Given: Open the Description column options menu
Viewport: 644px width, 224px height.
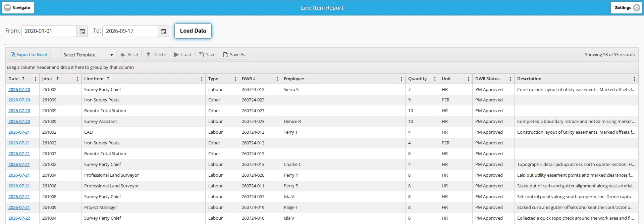Looking at the screenshot, I should [634, 79].
